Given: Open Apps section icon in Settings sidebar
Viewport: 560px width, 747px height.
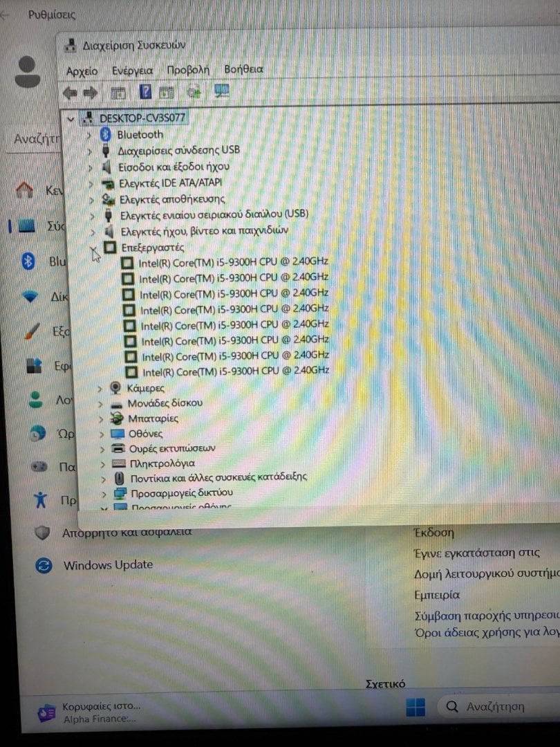Looking at the screenshot, I should (34, 366).
